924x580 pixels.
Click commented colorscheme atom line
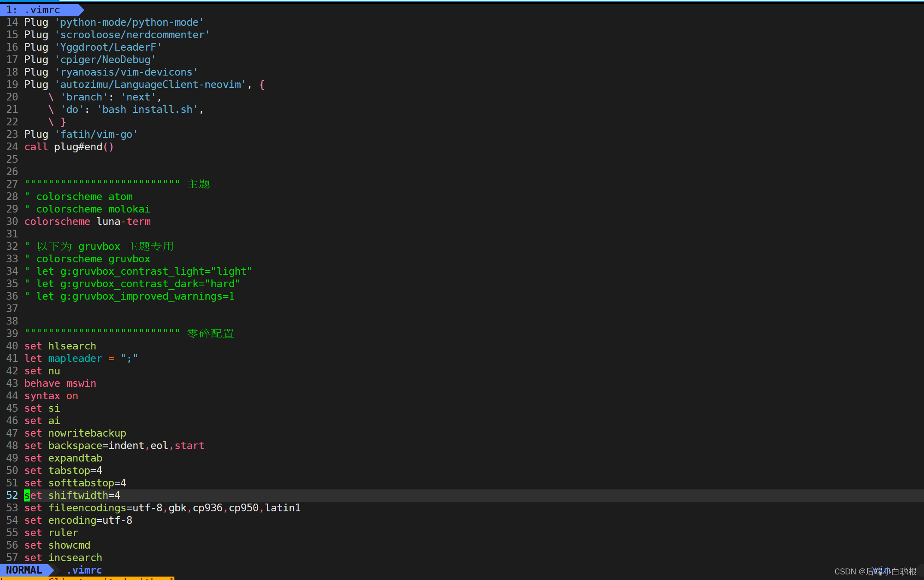point(79,197)
